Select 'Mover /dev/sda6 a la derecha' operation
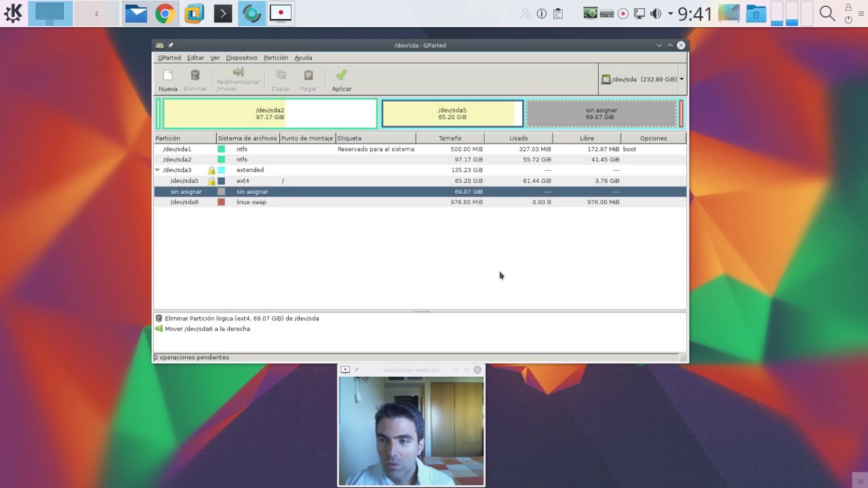Viewport: 868px width, 488px height. pos(203,329)
